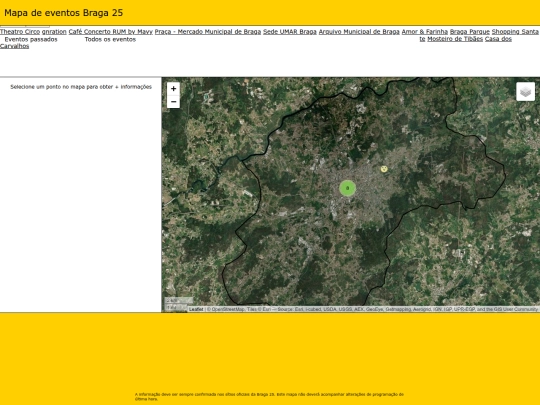Open the map layers control
Screen dimensions: 540x405
525,92
